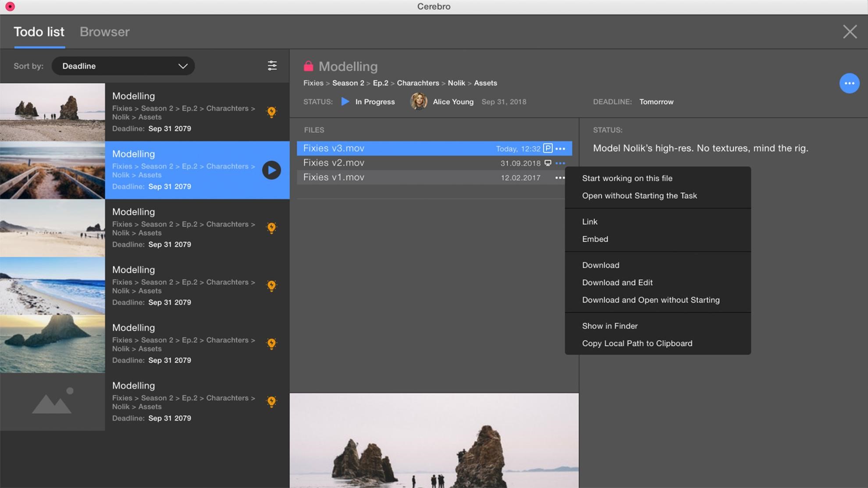Switch to the Browser tab

coord(105,32)
